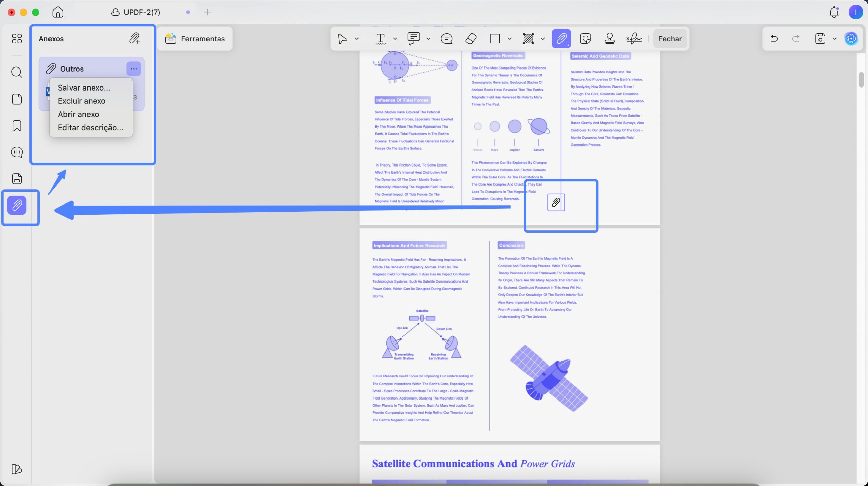
Task: Expand the text tool dropdown arrow
Action: coord(395,39)
